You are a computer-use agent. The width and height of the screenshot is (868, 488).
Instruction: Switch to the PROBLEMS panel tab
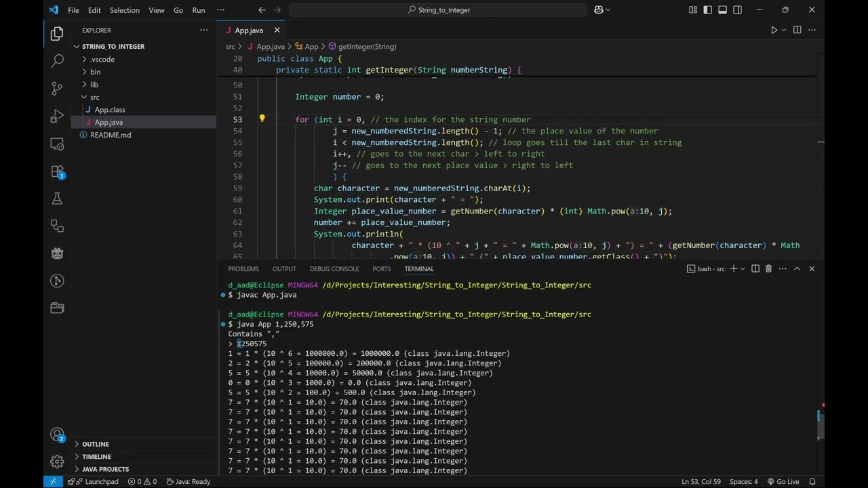click(243, 269)
